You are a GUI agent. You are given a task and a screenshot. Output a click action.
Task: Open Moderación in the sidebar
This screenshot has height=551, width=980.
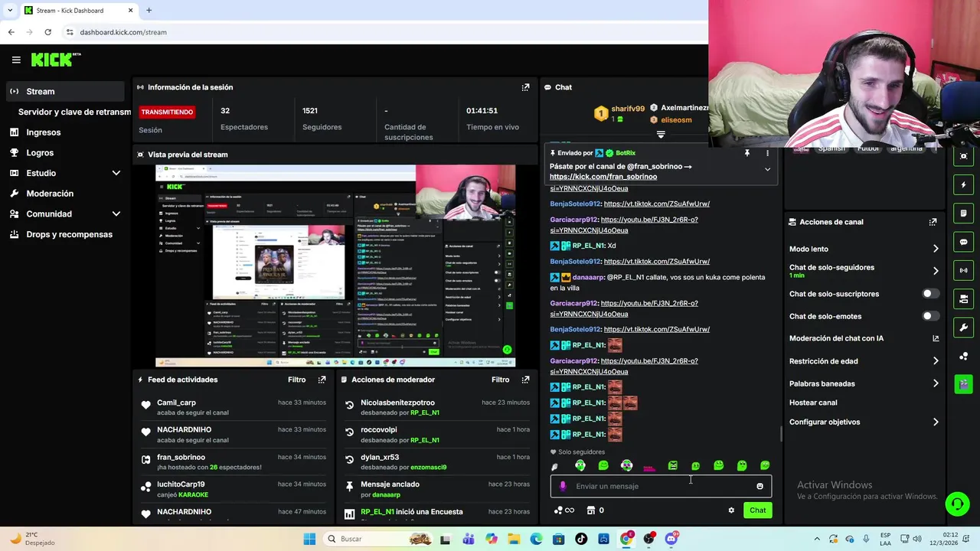click(50, 194)
